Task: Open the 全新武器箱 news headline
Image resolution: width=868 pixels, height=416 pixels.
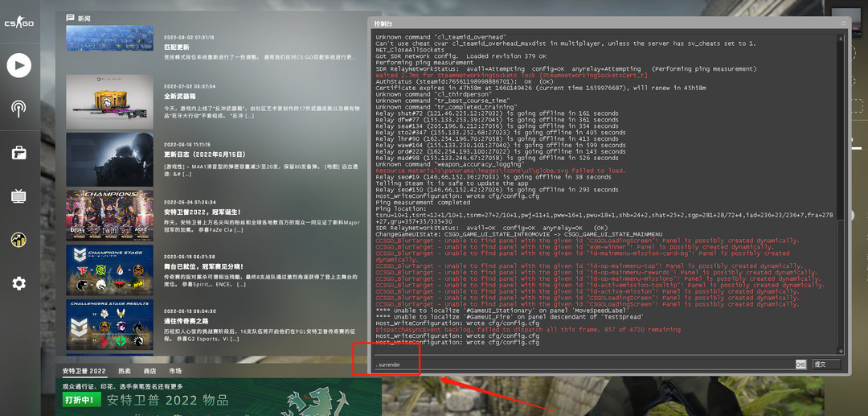Action: (180, 97)
